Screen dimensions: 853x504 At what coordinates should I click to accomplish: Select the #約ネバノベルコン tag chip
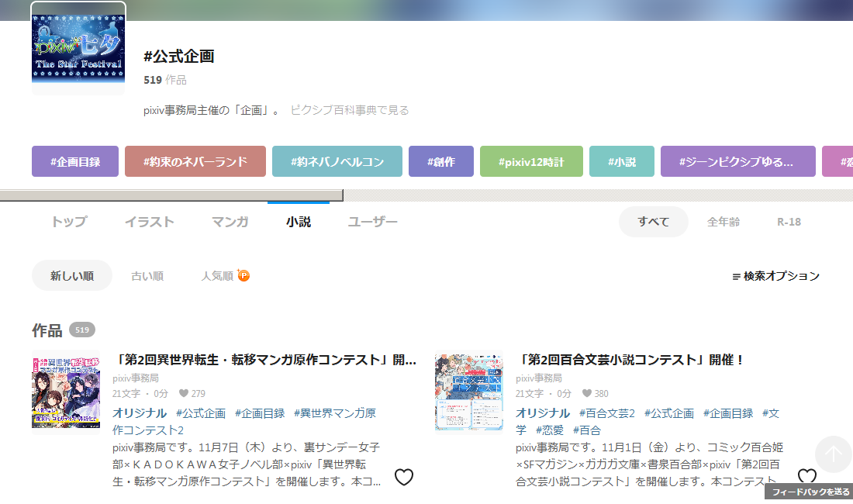(x=337, y=161)
